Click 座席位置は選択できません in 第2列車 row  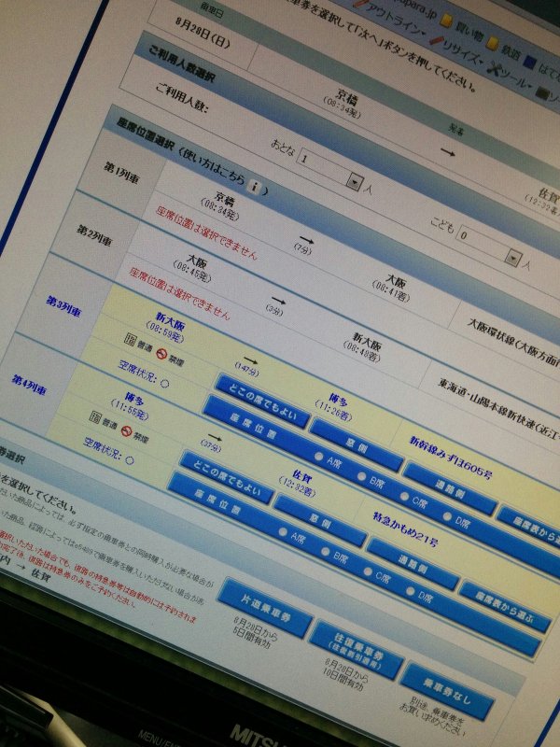pyautogui.click(x=179, y=294)
